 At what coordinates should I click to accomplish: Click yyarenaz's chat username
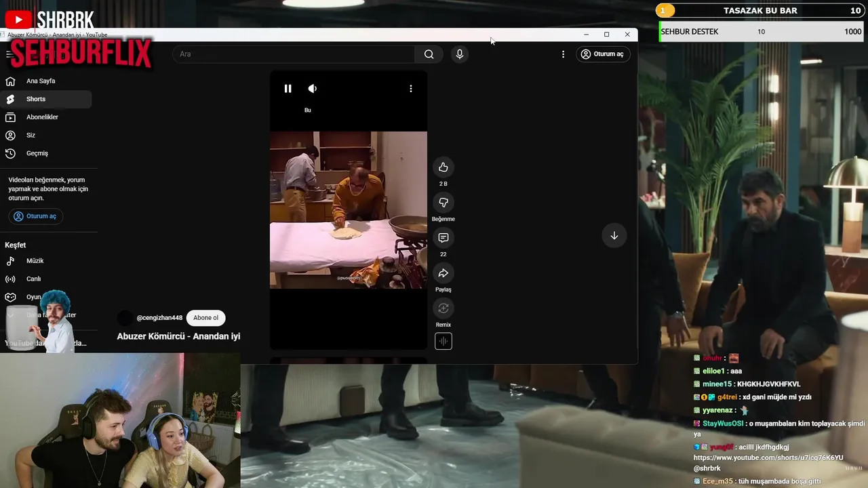coord(717,410)
